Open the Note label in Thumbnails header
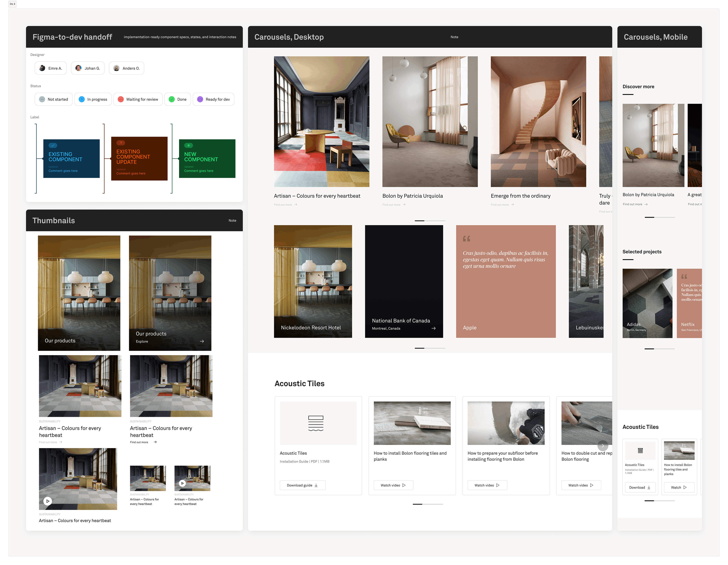Viewport: 728px width, 565px height. pyautogui.click(x=232, y=221)
